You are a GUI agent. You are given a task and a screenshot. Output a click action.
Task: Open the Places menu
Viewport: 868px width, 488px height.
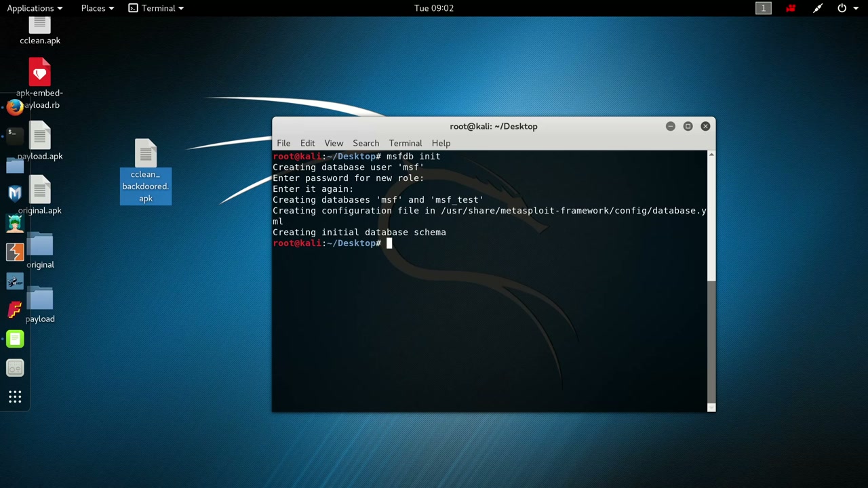[98, 8]
